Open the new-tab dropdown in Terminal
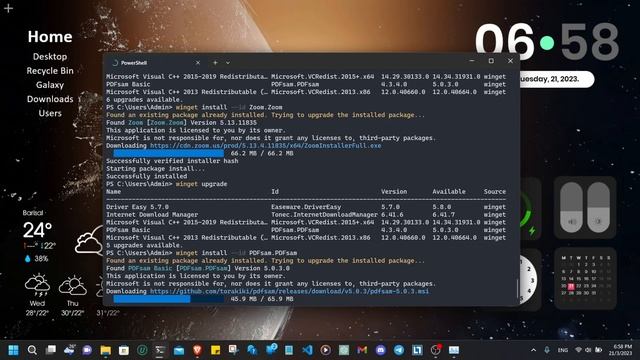640x360 pixels. tap(228, 63)
